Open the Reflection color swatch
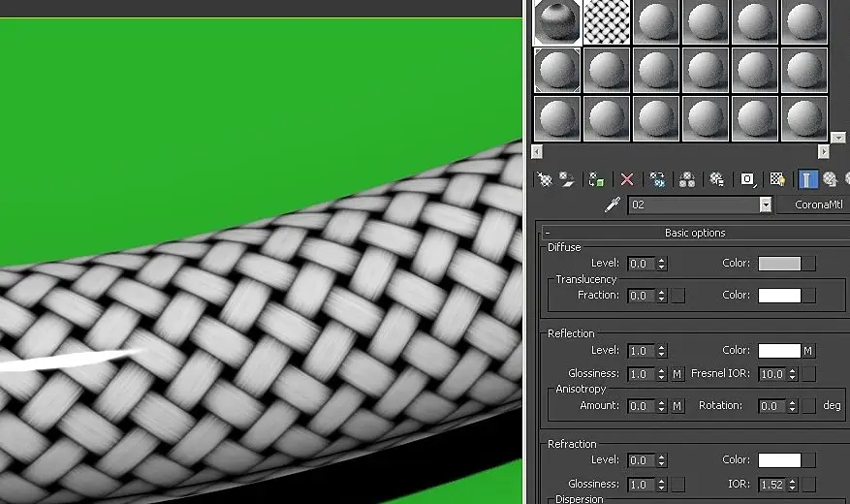 click(x=779, y=351)
